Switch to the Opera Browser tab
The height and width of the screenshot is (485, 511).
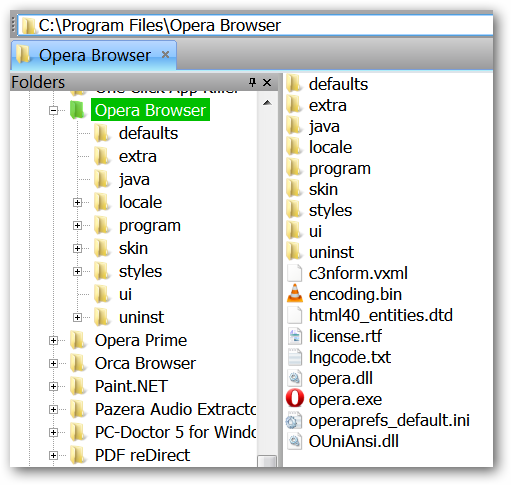(94, 55)
